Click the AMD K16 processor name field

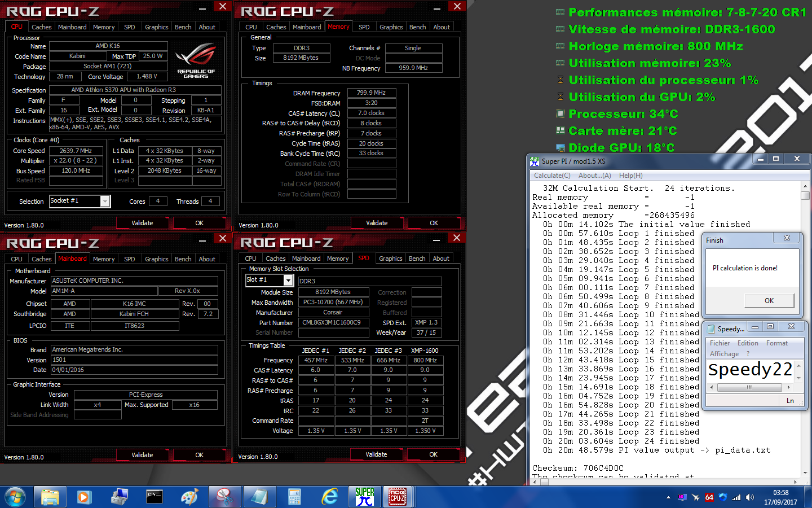(108, 46)
